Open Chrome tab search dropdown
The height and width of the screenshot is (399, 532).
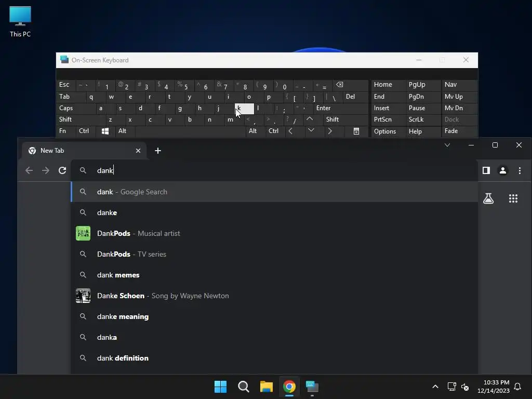(447, 145)
